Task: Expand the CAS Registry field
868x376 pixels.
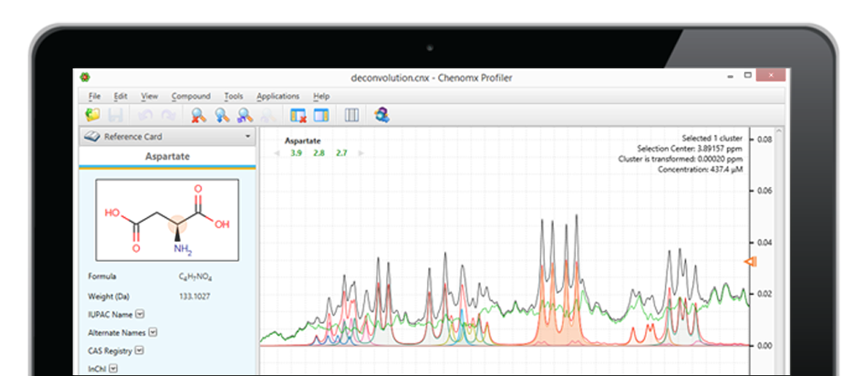Action: click(139, 350)
